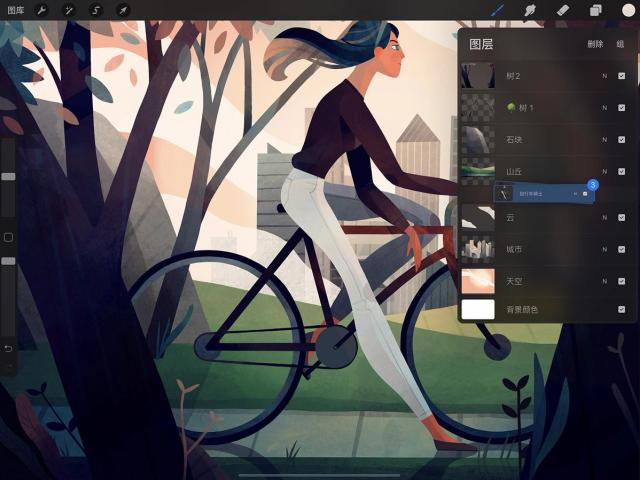Image resolution: width=640 pixels, height=480 pixels.
Task: Select the Eraser tool
Action: pos(563,10)
